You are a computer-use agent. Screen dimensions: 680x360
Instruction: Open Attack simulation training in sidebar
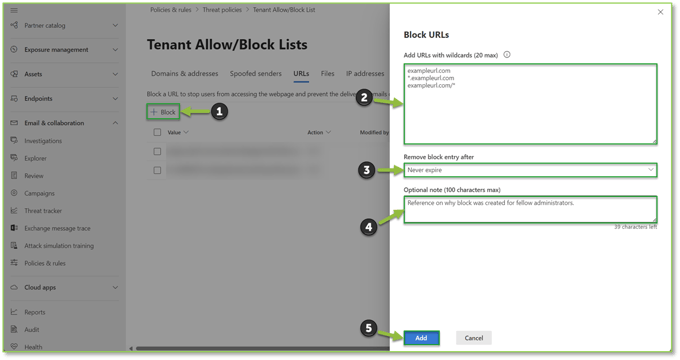point(59,245)
